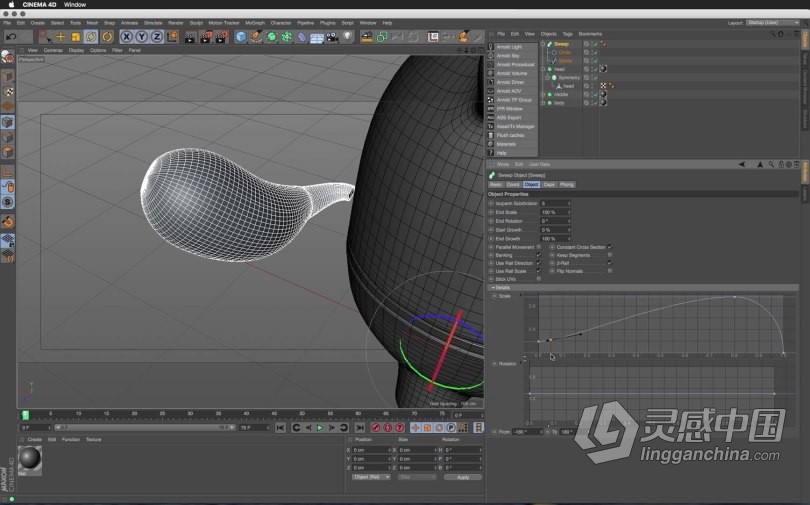Click the Asset/Tx Manager entry

pyautogui.click(x=515, y=127)
